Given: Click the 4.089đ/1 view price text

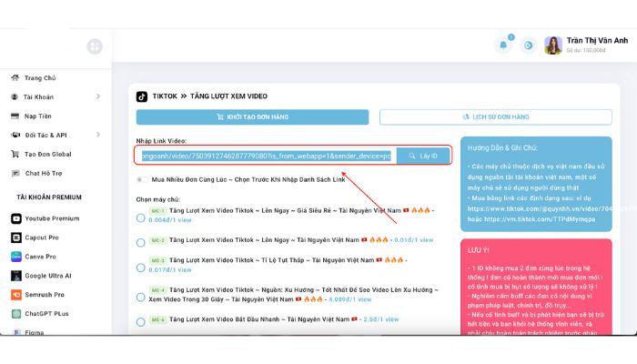Looking at the screenshot, I should point(349,299).
